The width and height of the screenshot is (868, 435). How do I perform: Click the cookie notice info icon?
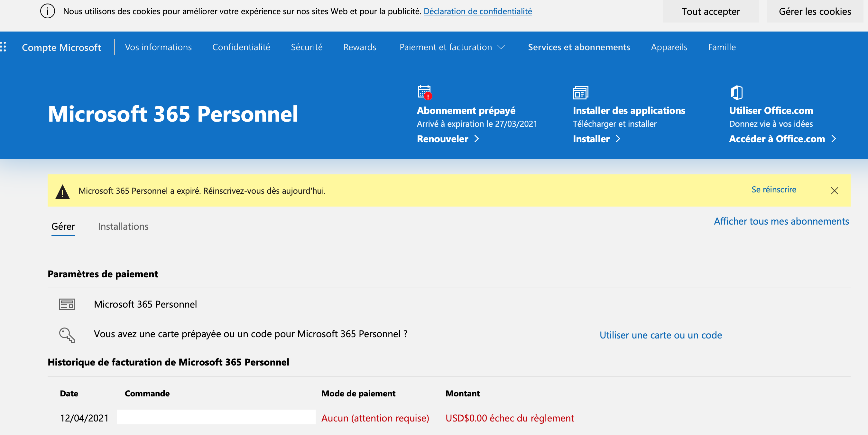[x=48, y=12]
